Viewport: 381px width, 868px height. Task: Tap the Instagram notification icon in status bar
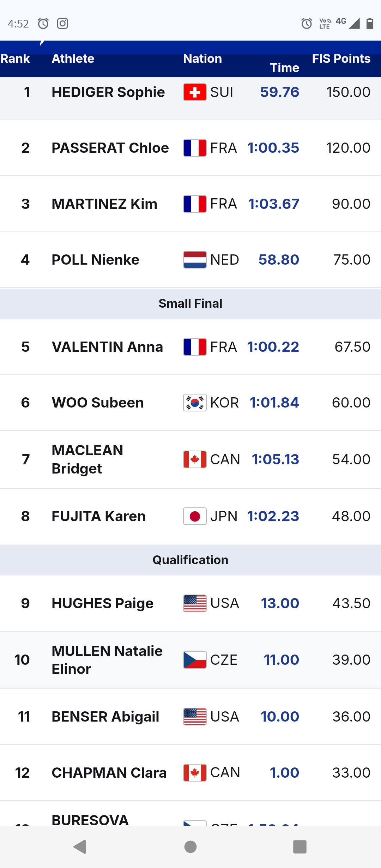62,24
